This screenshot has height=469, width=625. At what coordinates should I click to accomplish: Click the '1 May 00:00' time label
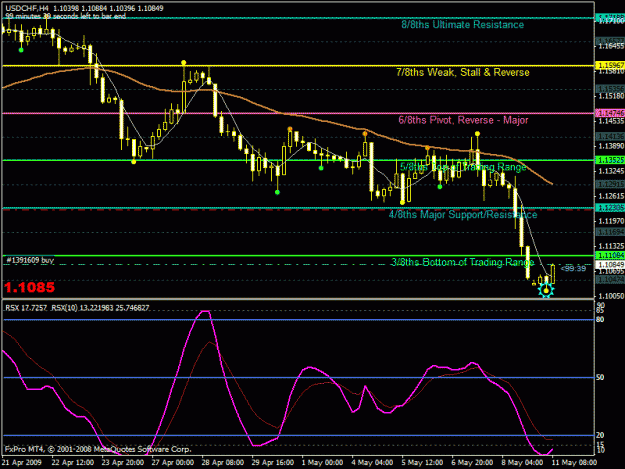coord(322,463)
